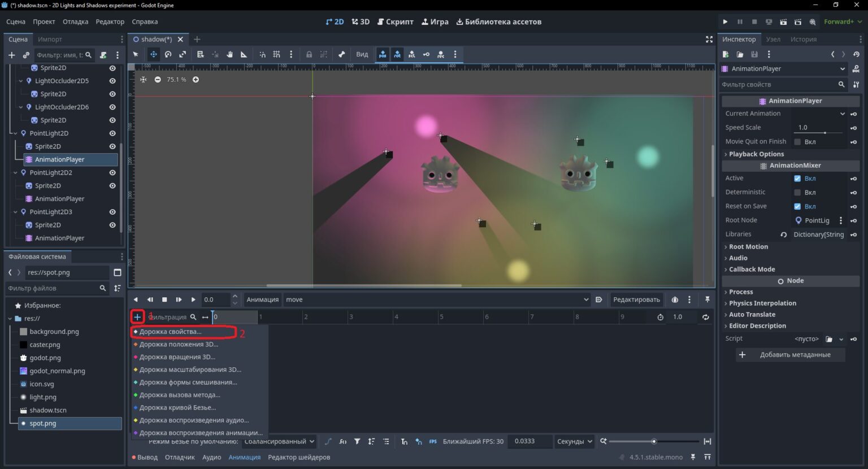This screenshot has height=469, width=868.
Task: Toggle file system split mode icon
Action: [118, 272]
